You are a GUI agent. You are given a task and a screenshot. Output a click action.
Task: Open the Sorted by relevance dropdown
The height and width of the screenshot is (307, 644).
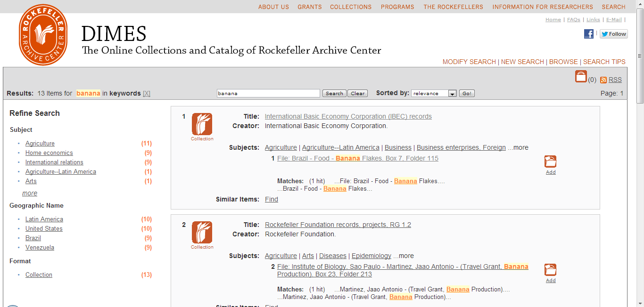point(434,93)
